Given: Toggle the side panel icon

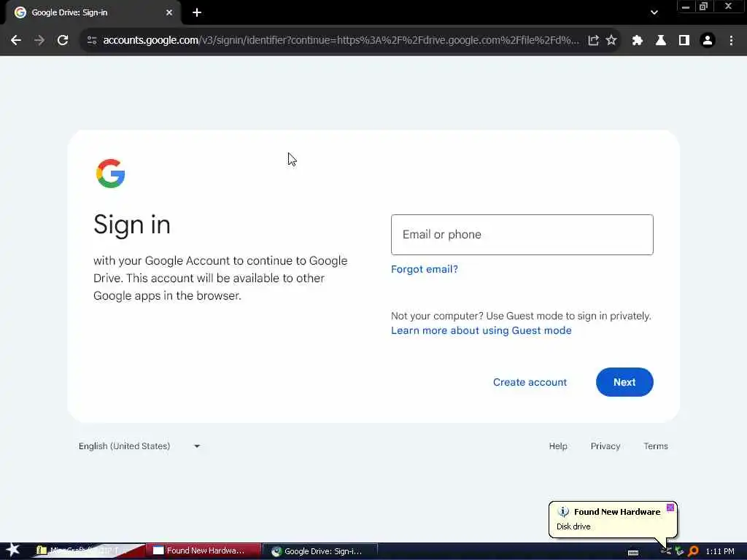Looking at the screenshot, I should point(684,41).
